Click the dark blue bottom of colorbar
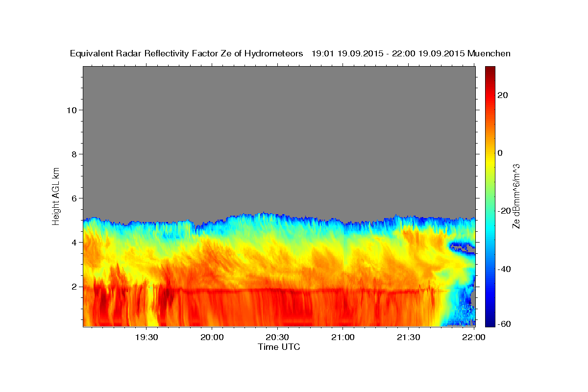This screenshot has width=588, height=392. click(490, 322)
